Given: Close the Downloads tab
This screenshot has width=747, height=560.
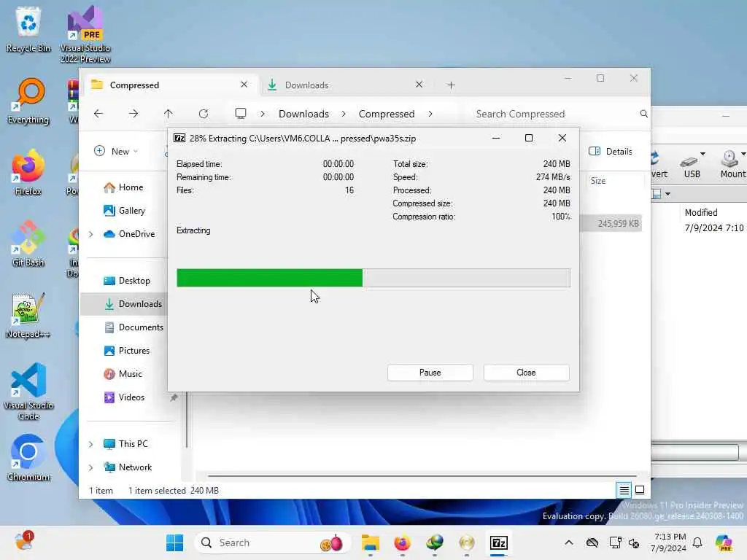Looking at the screenshot, I should 419,85.
